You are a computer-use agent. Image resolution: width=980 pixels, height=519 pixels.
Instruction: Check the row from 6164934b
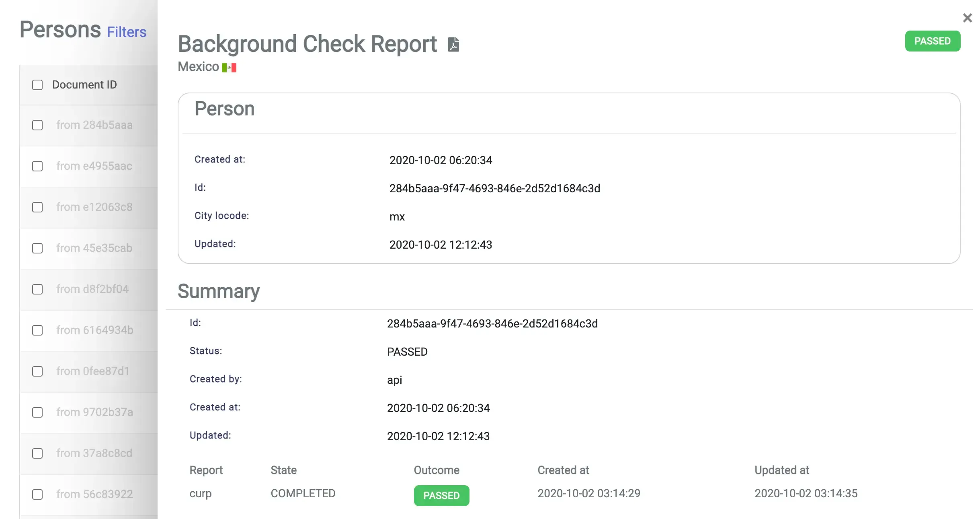click(37, 330)
